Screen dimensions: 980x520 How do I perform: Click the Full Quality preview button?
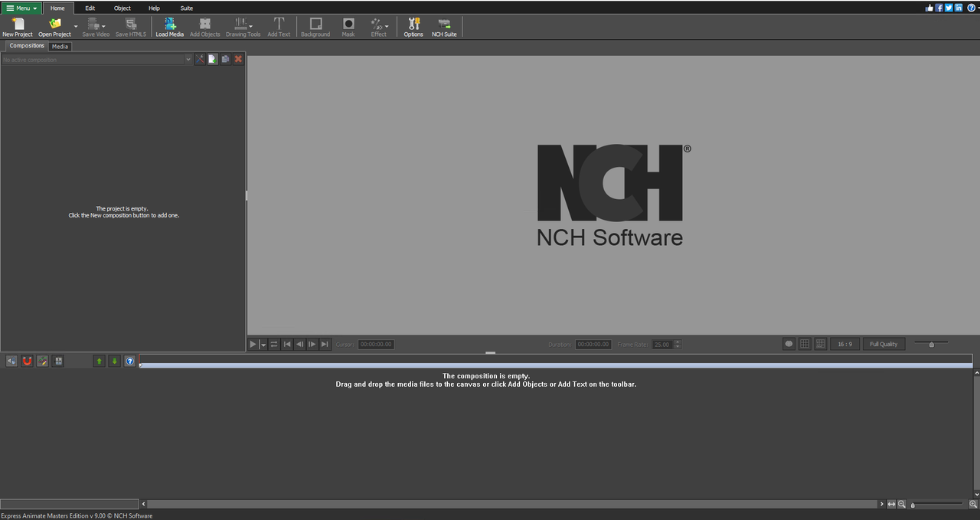[x=884, y=345]
